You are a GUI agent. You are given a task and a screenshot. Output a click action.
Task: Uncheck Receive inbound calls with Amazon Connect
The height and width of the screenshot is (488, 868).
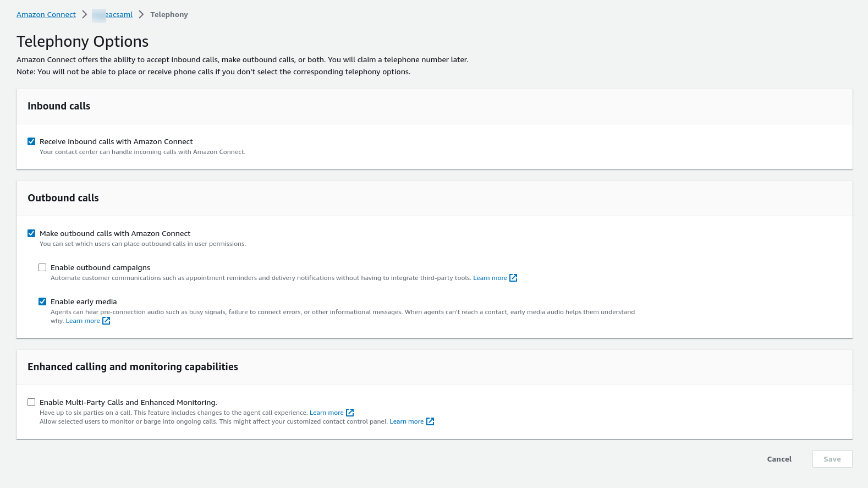[x=31, y=141]
